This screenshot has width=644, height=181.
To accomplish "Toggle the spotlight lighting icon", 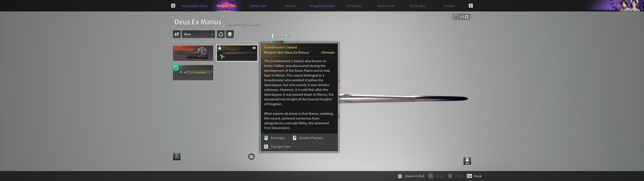I will coord(467,161).
